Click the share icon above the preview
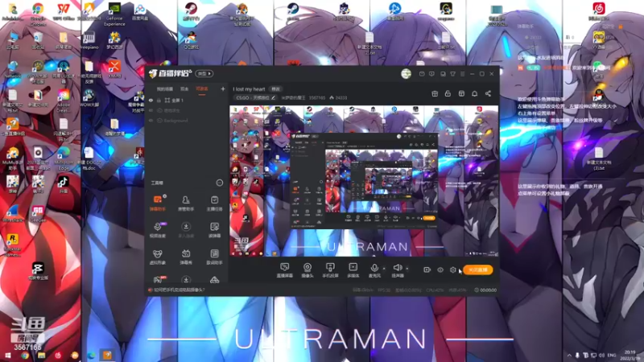Viewport: 644px width, 362px height. click(x=488, y=93)
